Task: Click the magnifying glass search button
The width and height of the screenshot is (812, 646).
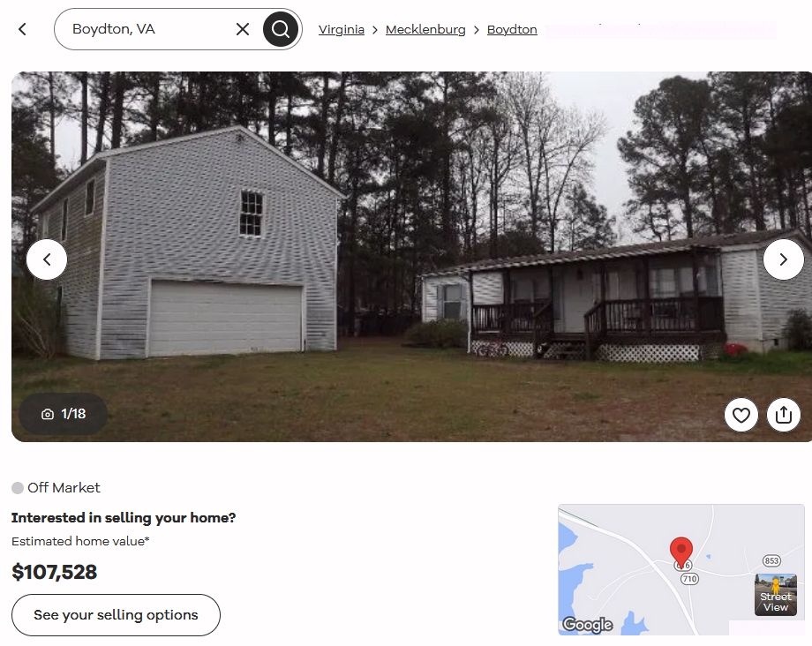Action: coord(280,29)
